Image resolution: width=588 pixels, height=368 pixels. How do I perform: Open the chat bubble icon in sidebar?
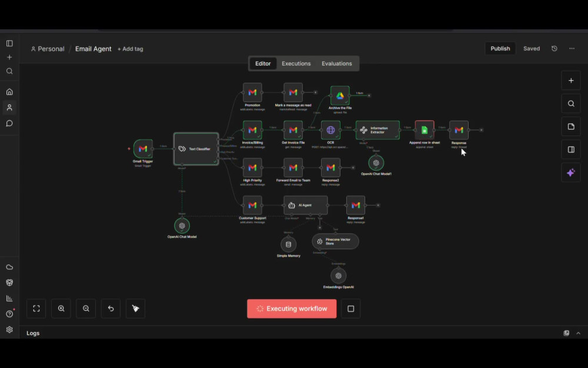pyautogui.click(x=9, y=124)
